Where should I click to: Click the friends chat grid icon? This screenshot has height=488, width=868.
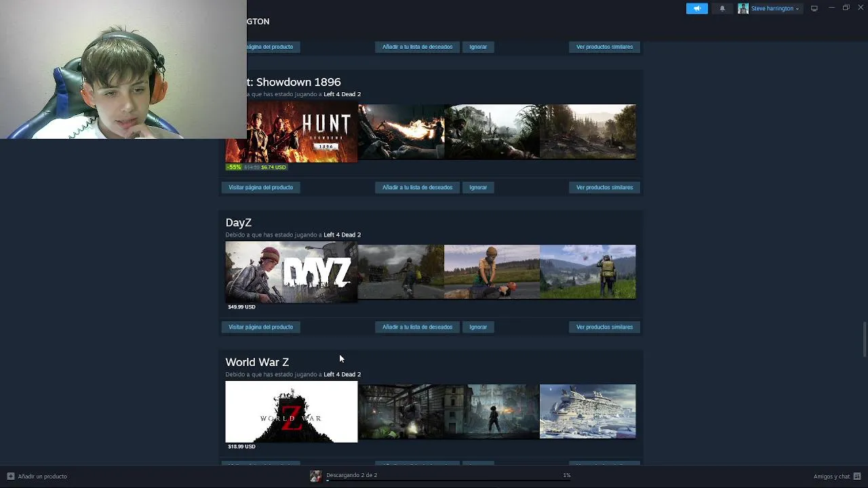click(x=857, y=476)
